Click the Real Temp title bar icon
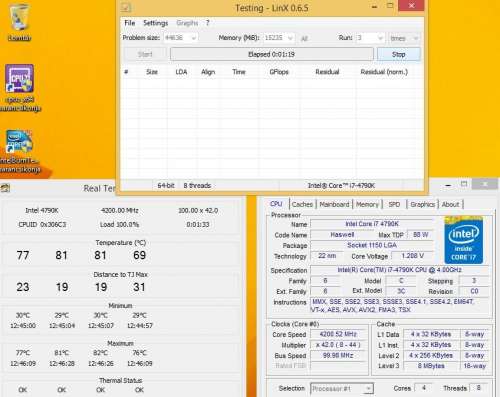The height and width of the screenshot is (397, 500). [5, 188]
